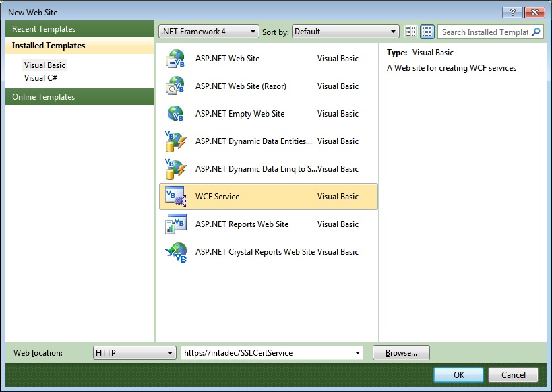Image resolution: width=552 pixels, height=392 pixels.
Task: Expand the Recent Templates section
Action: 80,29
